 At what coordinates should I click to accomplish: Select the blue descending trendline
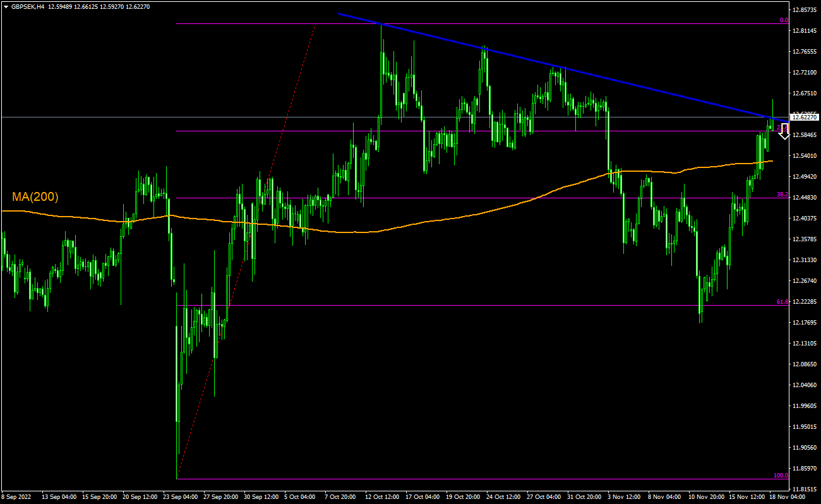tap(563, 68)
